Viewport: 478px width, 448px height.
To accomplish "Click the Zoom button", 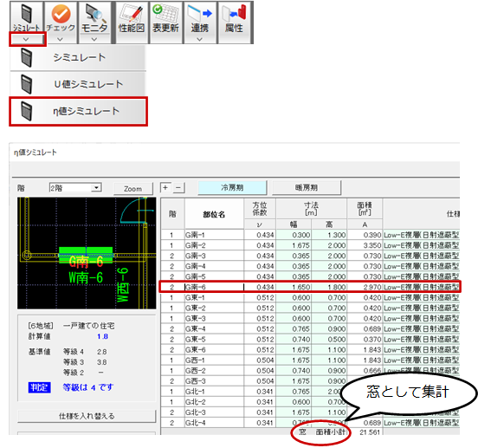I will [x=132, y=189].
